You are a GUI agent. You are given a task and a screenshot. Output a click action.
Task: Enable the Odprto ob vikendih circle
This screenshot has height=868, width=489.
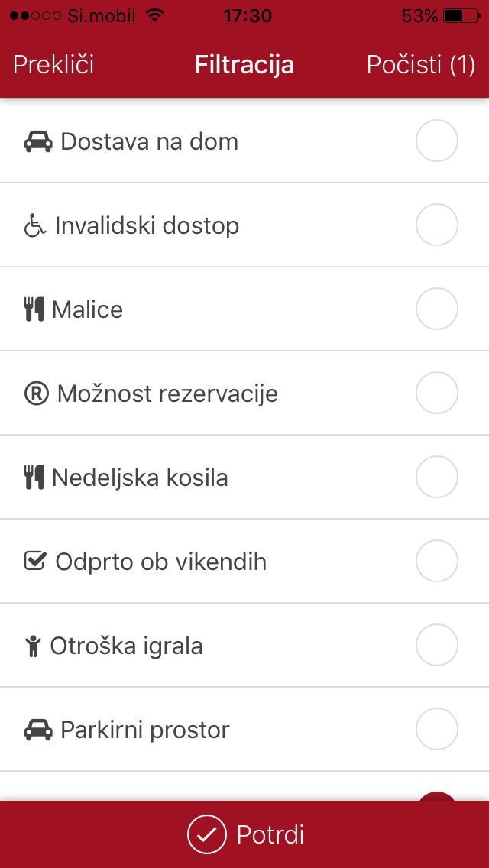436,562
